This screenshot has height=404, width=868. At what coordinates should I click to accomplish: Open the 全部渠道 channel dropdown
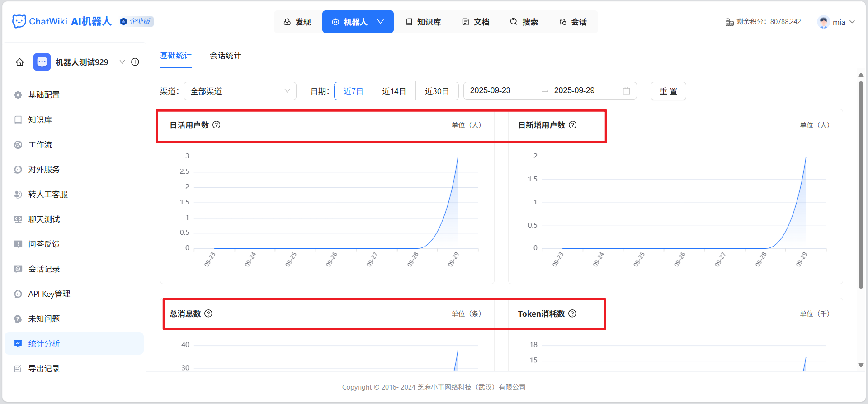tap(240, 91)
